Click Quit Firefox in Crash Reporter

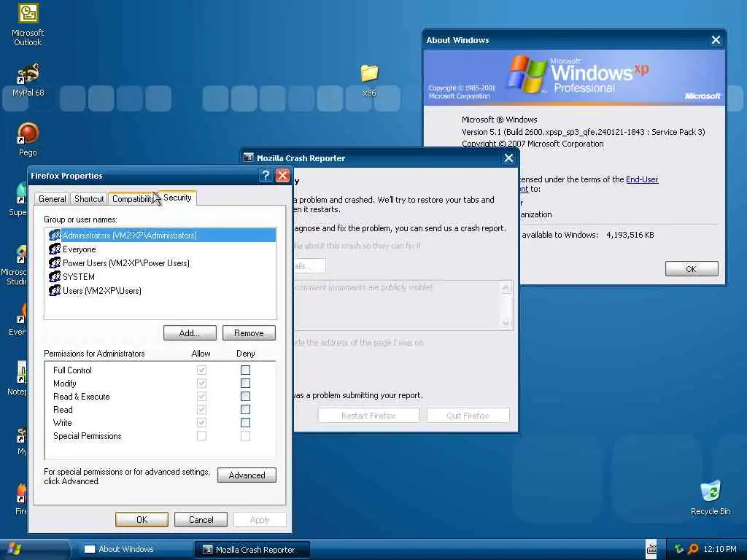[x=468, y=416]
